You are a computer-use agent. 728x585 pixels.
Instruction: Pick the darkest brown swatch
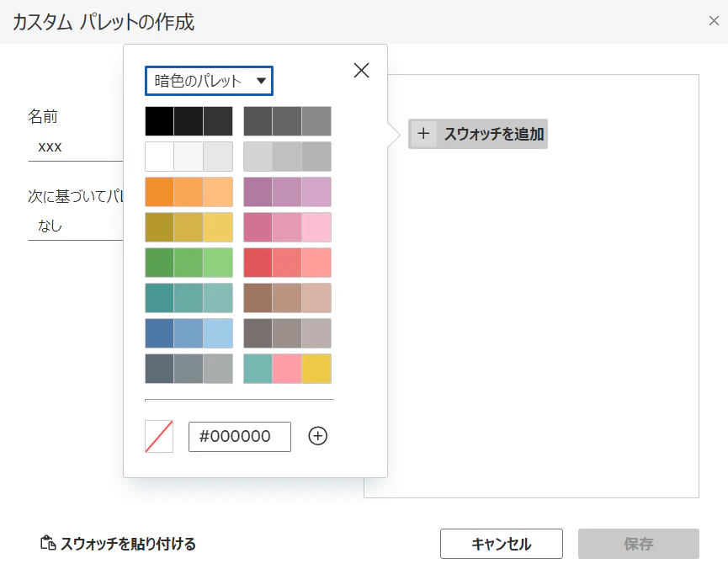click(x=258, y=298)
